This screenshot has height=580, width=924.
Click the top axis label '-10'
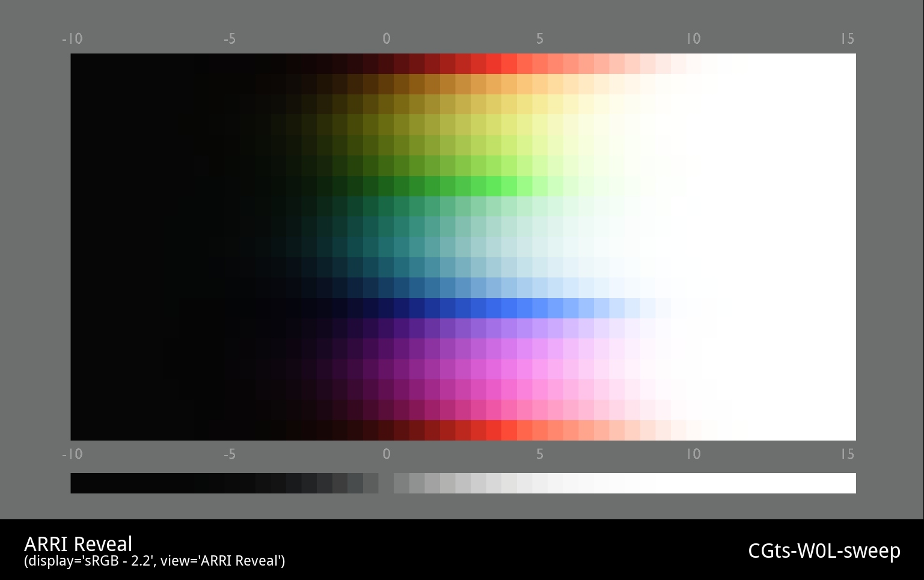(x=72, y=39)
